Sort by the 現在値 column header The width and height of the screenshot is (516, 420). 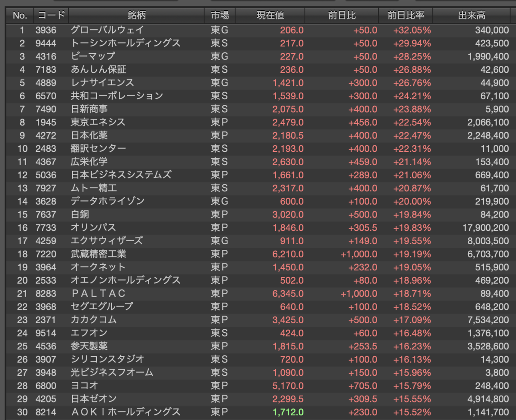click(270, 15)
